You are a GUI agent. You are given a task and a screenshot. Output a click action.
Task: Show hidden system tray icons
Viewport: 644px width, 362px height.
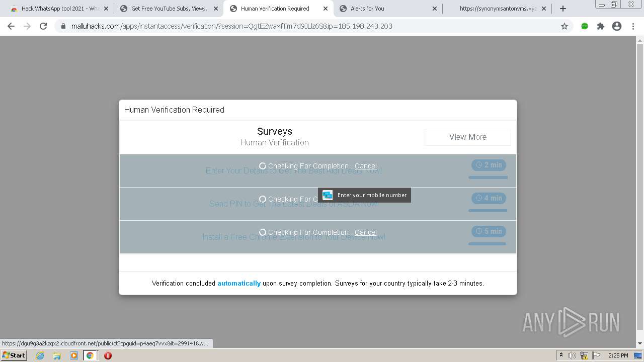click(x=561, y=355)
